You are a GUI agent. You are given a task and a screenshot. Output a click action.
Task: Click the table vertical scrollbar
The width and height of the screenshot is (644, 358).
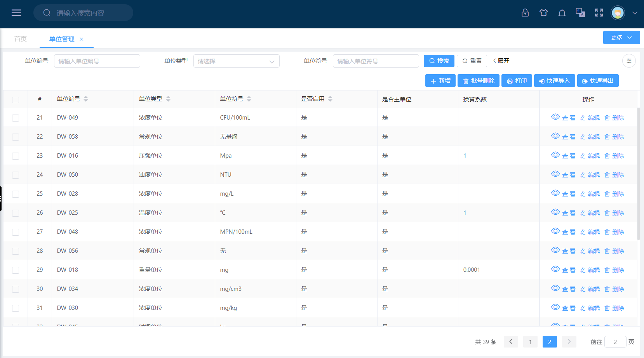point(639,174)
